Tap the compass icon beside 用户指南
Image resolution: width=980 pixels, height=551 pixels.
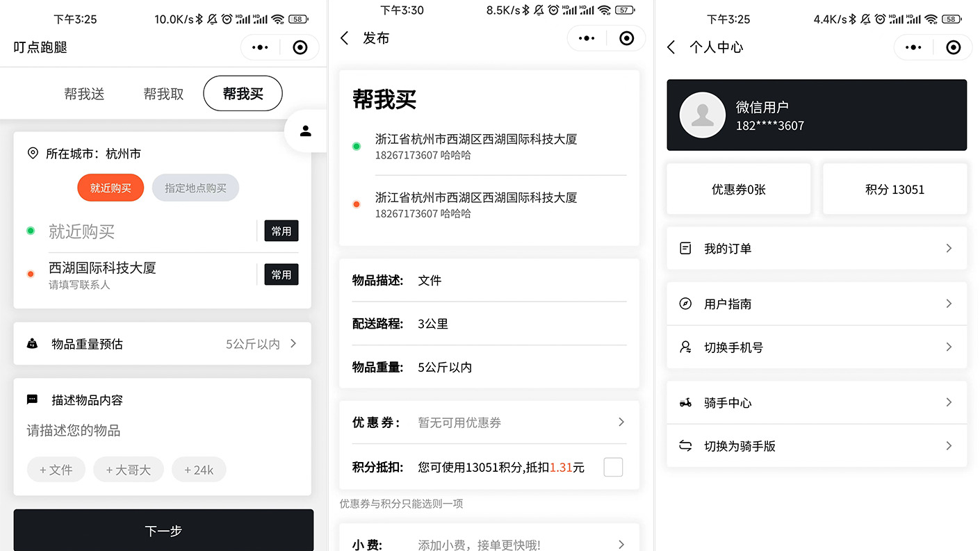click(x=685, y=304)
